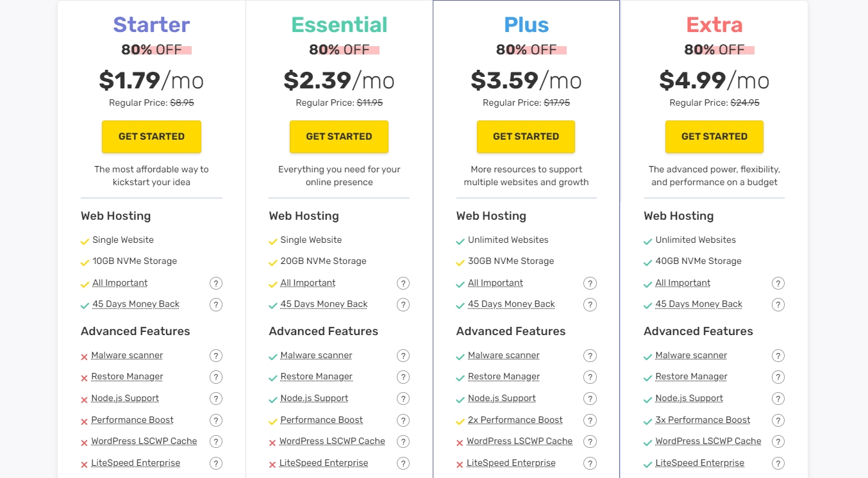The width and height of the screenshot is (868, 478).
Task: Click help icon for Essential 45 Days Money Back
Action: pos(403,304)
